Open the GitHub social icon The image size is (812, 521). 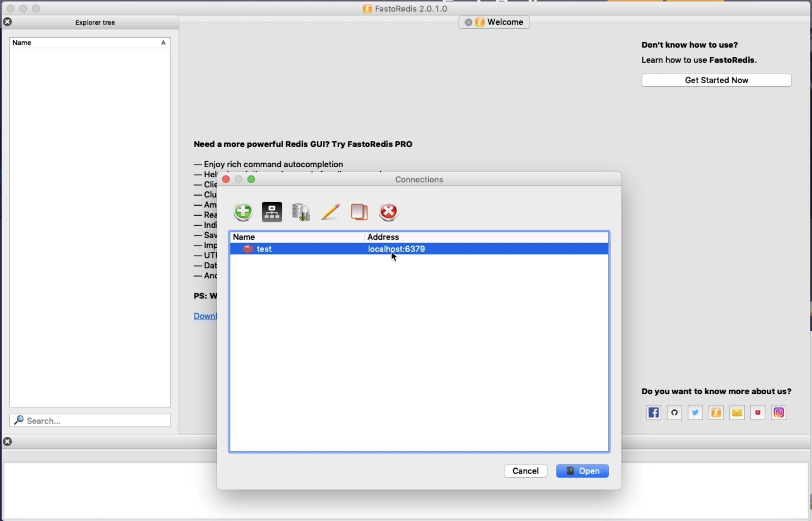674,413
